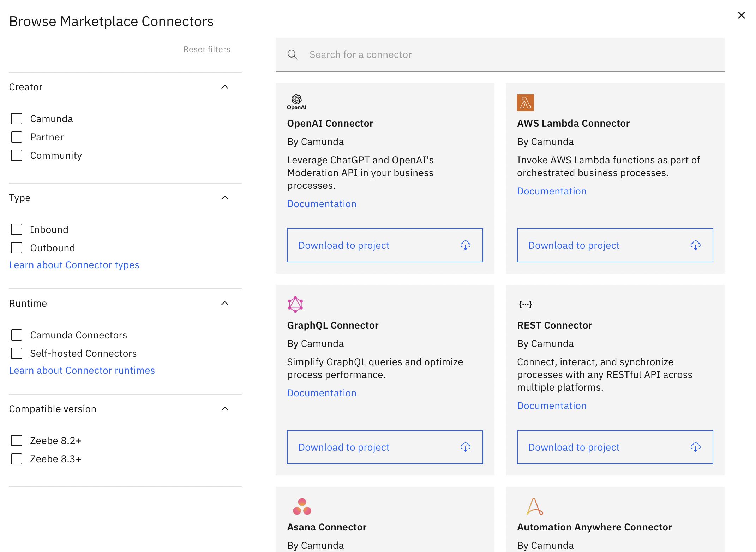Click the Automation Anywhere logo icon
The image size is (756, 552).
click(x=534, y=506)
